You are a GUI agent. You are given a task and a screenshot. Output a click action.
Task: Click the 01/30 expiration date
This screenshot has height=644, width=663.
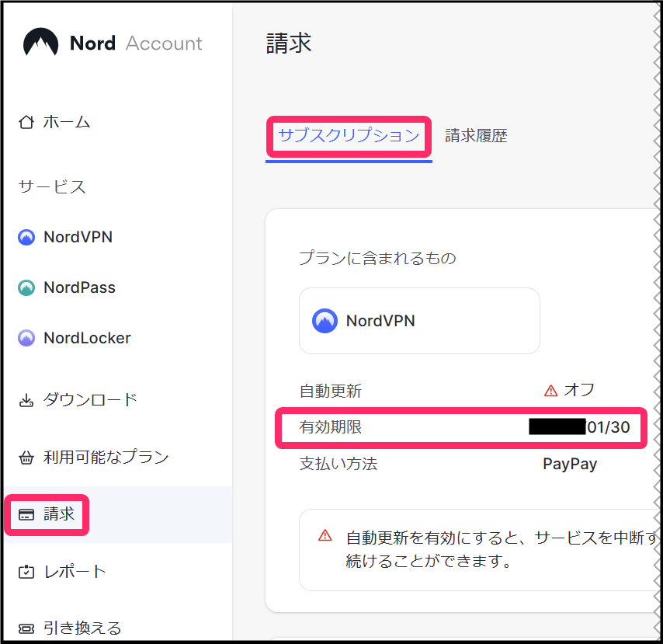click(x=609, y=427)
